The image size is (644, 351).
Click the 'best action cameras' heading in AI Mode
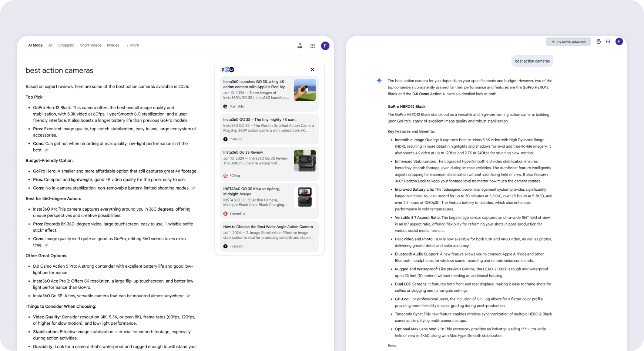tap(60, 70)
